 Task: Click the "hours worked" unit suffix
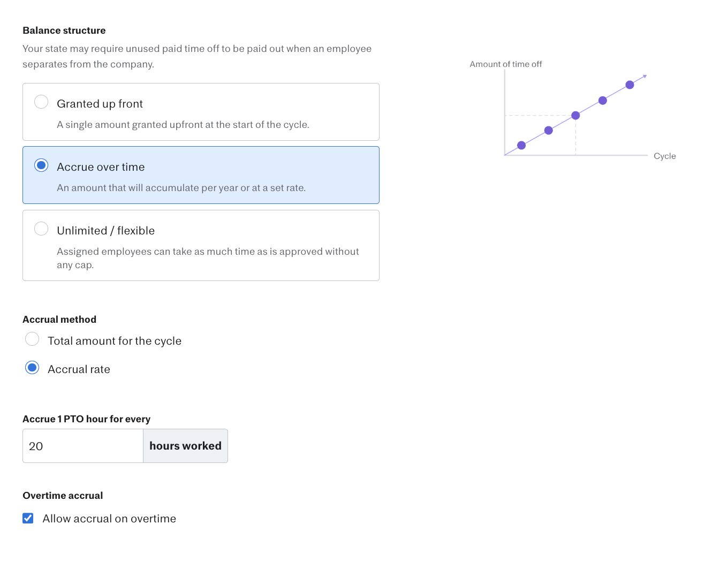pyautogui.click(x=185, y=446)
